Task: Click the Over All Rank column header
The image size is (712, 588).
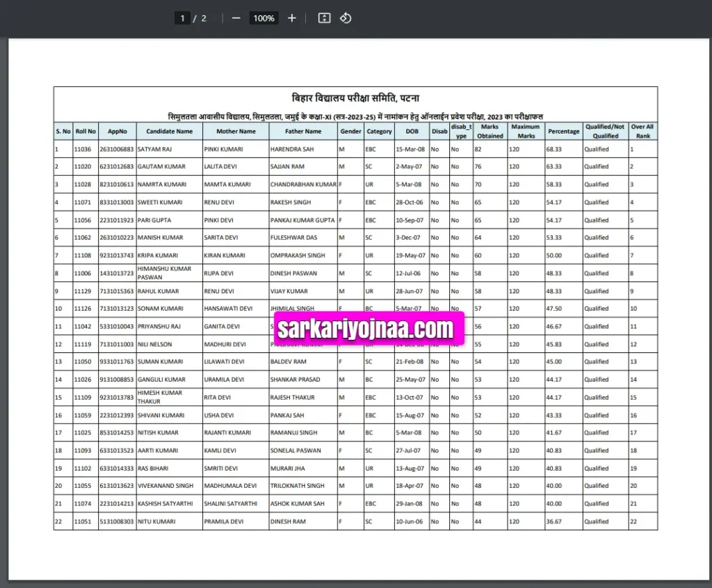Action: 642,131
